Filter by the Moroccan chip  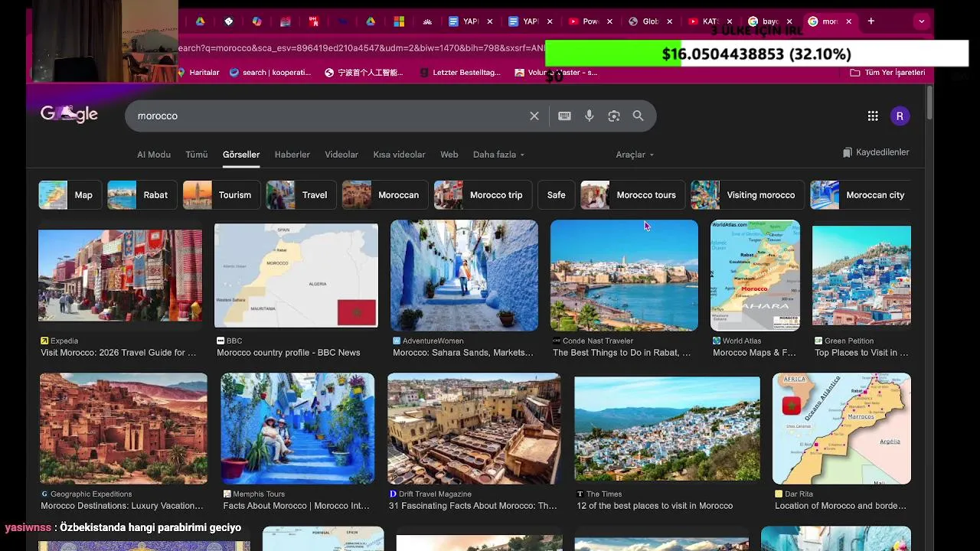point(385,195)
